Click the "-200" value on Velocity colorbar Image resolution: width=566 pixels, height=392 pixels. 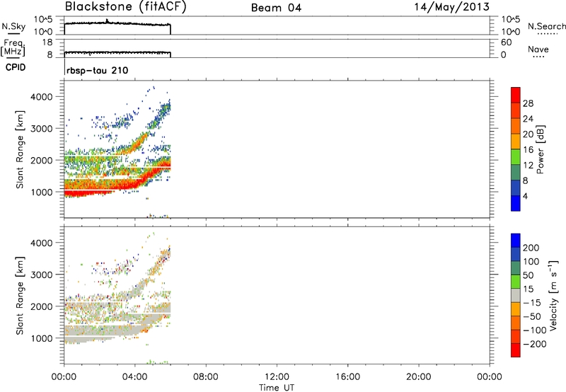pos(535,344)
